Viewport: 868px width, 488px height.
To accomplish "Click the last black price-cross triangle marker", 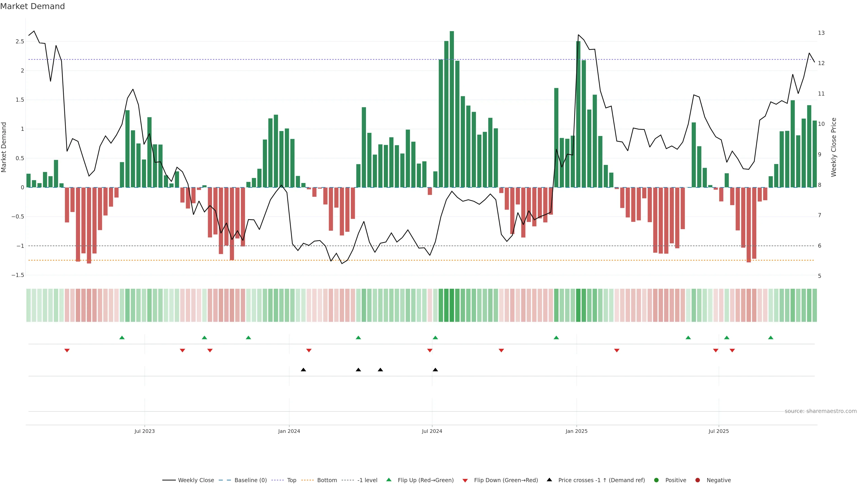I will (435, 370).
